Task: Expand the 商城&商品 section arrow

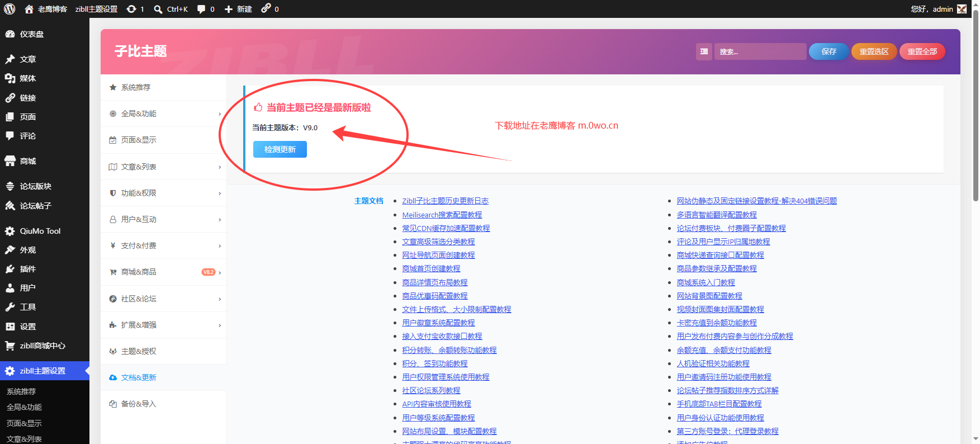Action: (220, 273)
